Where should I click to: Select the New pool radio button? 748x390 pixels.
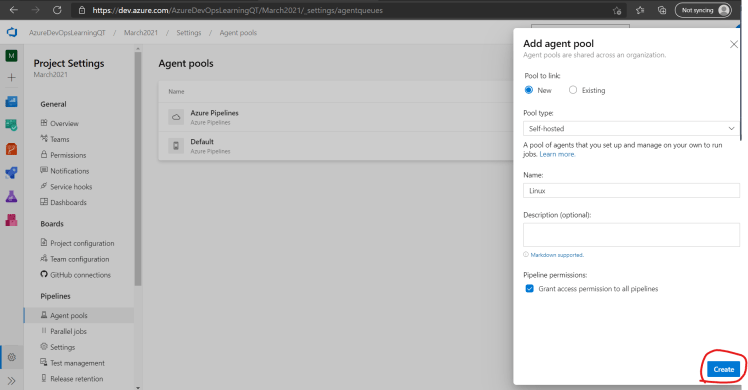click(x=529, y=90)
